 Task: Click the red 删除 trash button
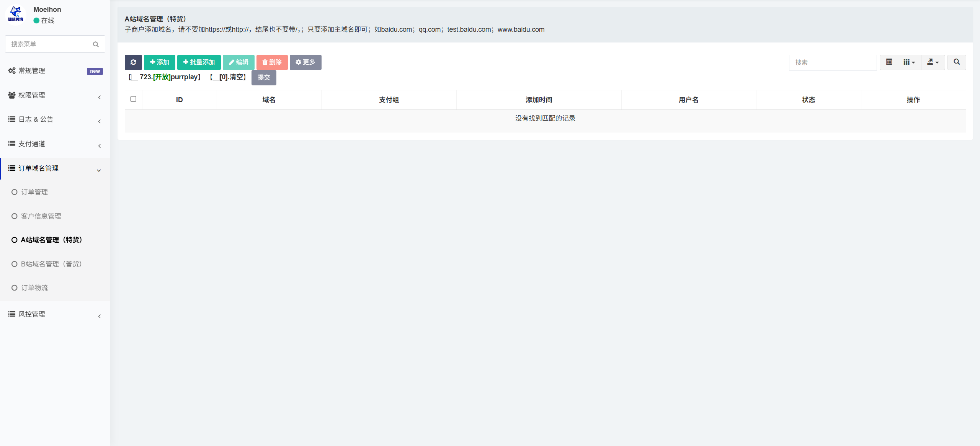click(272, 62)
